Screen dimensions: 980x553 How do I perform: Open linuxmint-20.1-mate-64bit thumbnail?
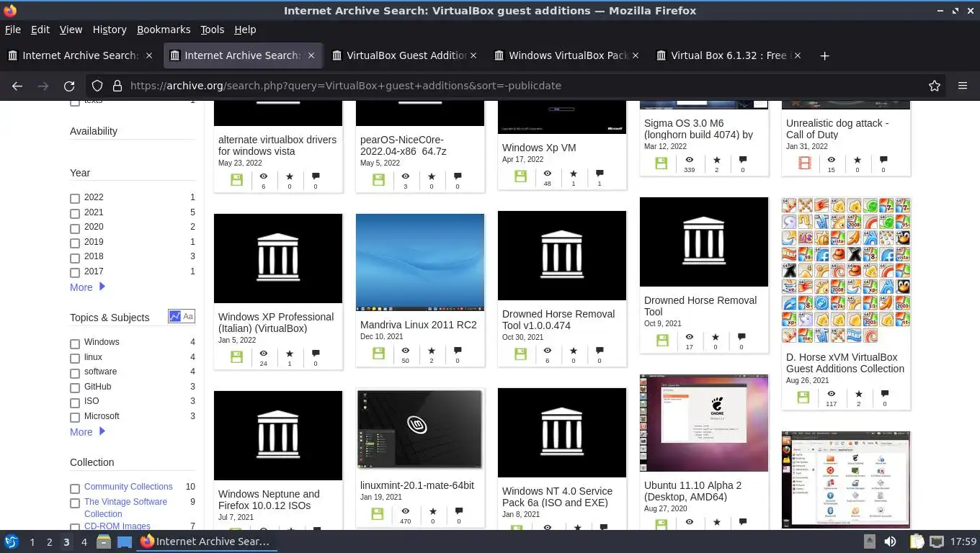point(420,429)
